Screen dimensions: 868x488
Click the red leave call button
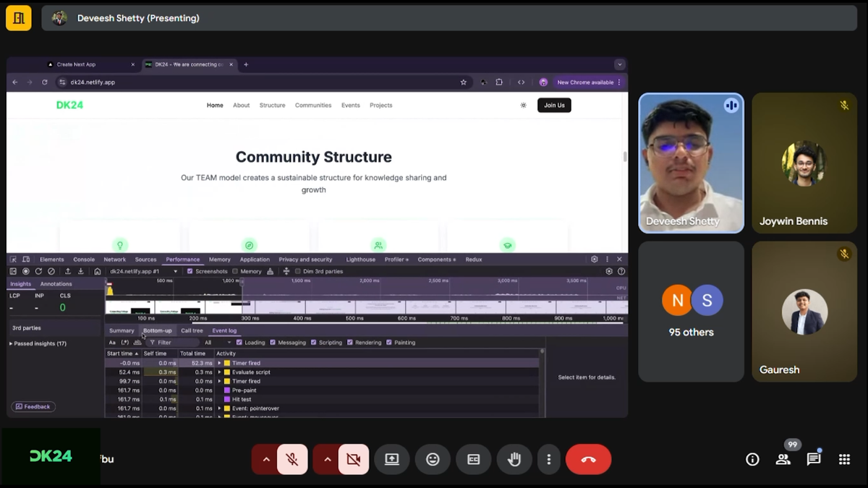click(588, 459)
